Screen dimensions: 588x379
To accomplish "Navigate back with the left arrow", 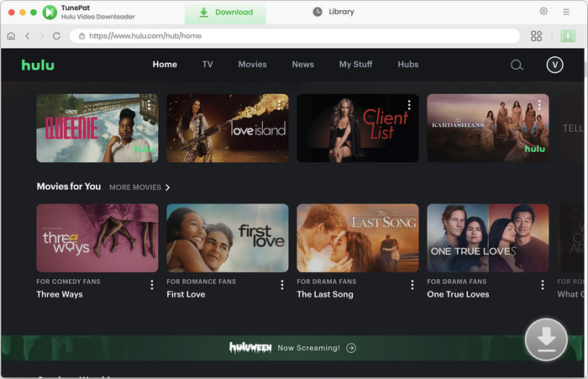I will click(x=28, y=35).
